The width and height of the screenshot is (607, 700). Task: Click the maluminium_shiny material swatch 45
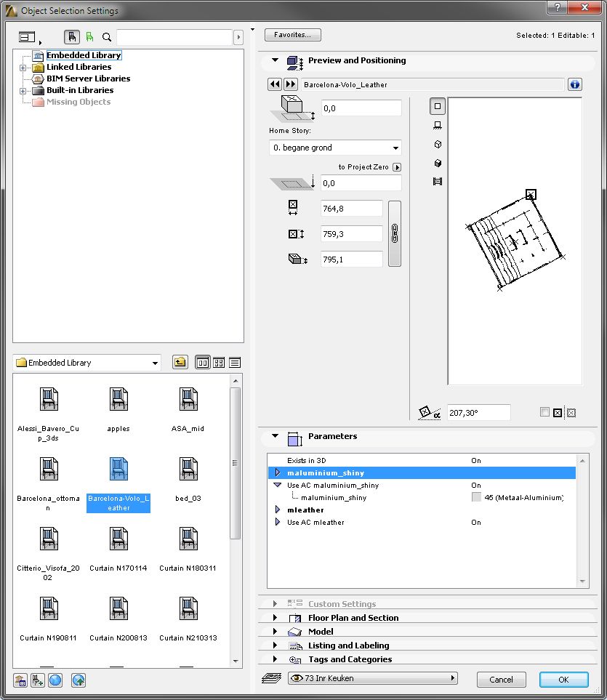pyautogui.click(x=476, y=497)
